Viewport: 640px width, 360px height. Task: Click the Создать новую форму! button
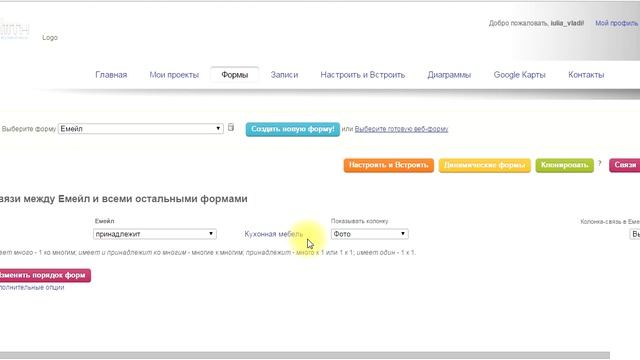(x=293, y=129)
